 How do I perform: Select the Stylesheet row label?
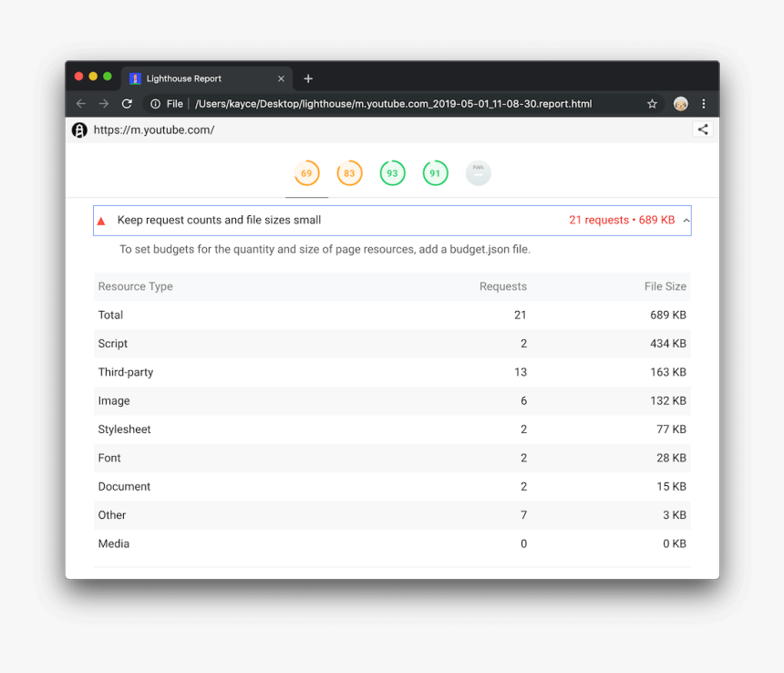tap(124, 429)
